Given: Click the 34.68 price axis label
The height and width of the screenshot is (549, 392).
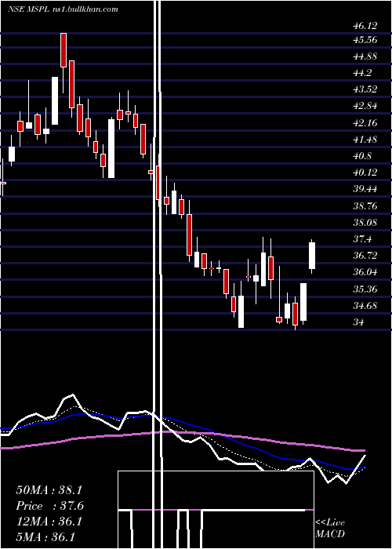Looking at the screenshot, I should 365,306.
